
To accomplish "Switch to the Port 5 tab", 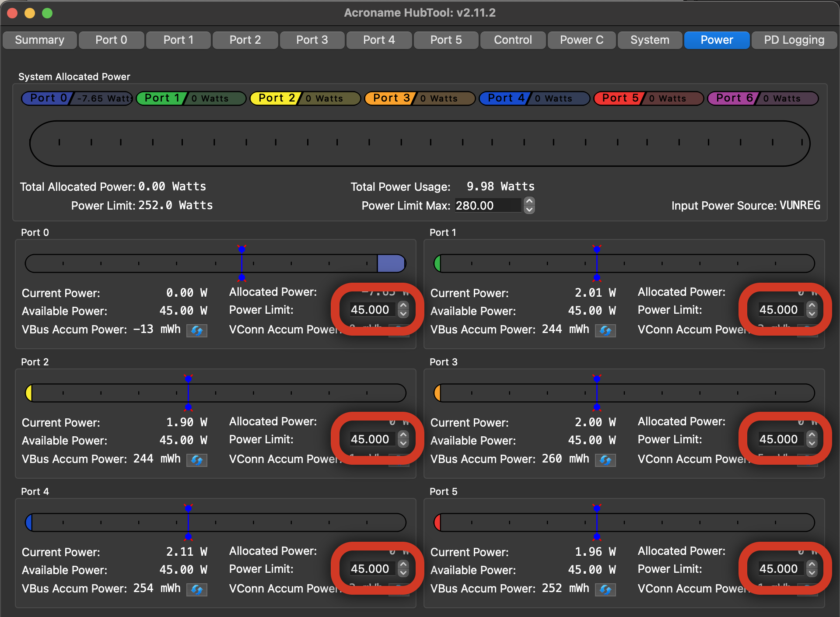I will point(446,40).
